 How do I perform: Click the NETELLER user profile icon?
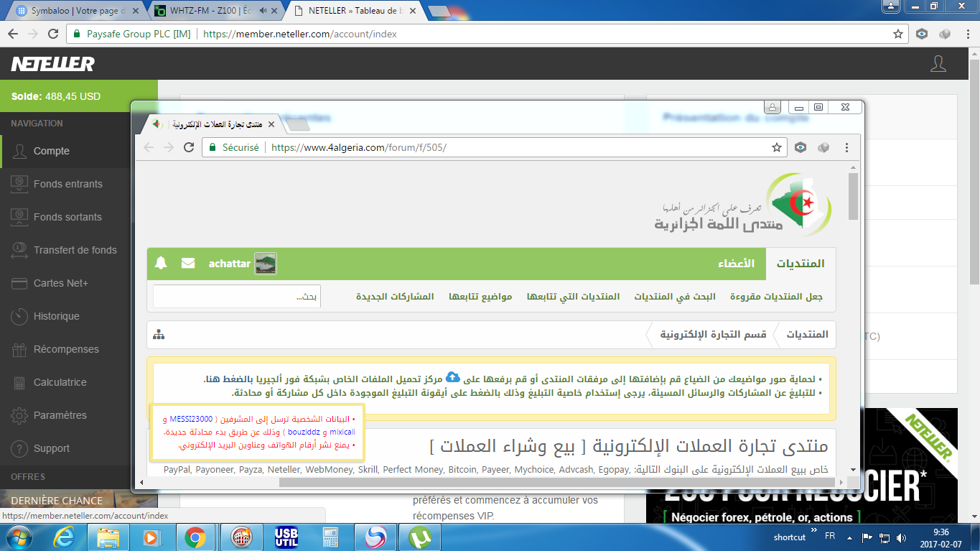[x=938, y=64]
